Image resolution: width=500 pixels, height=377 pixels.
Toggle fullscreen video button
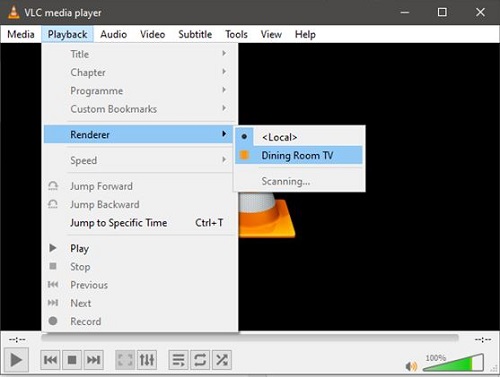125,360
